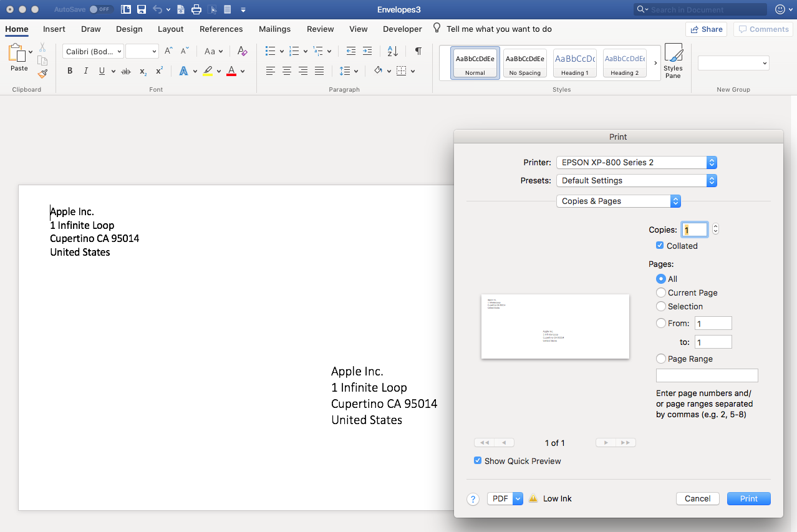Click the red font color button
Image resolution: width=797 pixels, height=532 pixels.
tap(231, 71)
